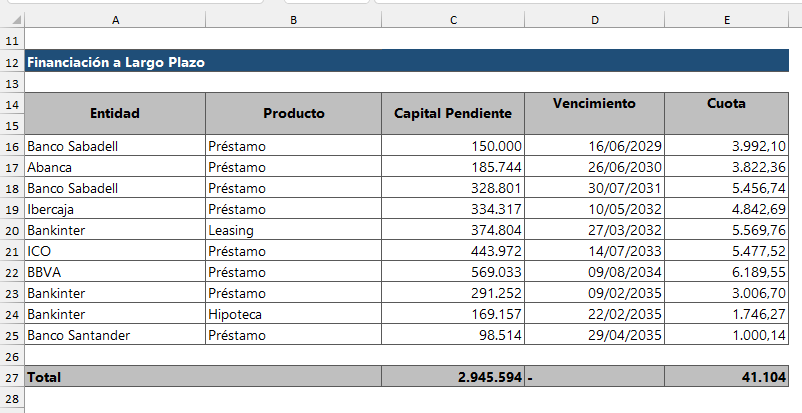
Task: Click the 'Financiación a Largo Plazo' title cell
Action: 116,62
